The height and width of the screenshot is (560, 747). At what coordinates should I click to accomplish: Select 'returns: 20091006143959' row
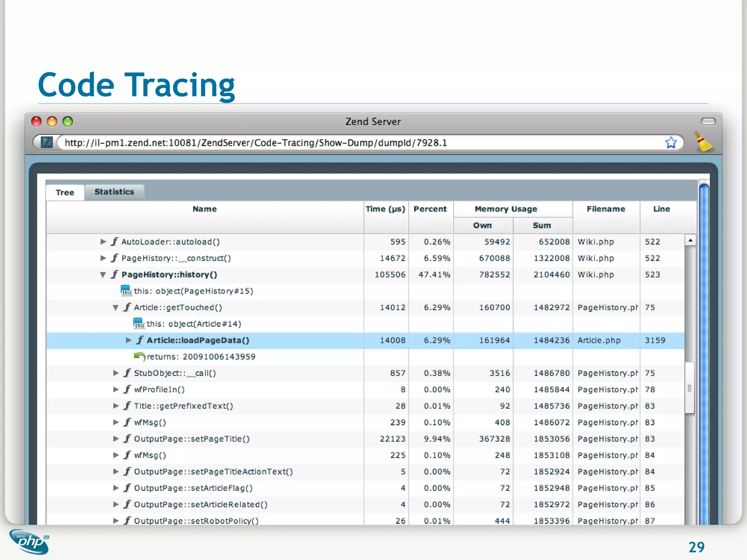tap(365, 357)
